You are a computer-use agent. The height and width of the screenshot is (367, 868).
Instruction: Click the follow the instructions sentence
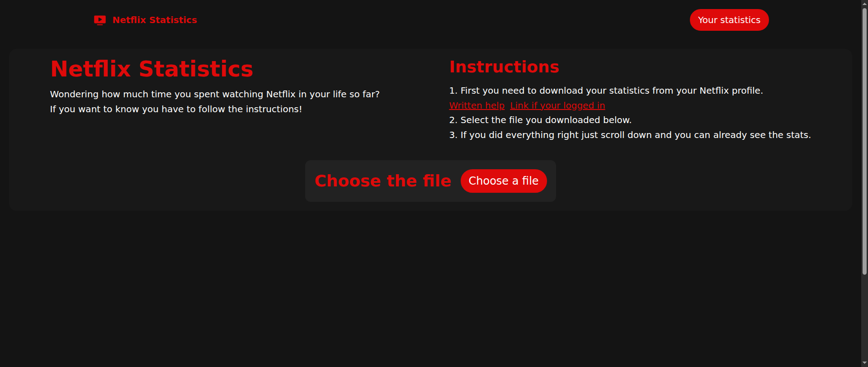176,109
